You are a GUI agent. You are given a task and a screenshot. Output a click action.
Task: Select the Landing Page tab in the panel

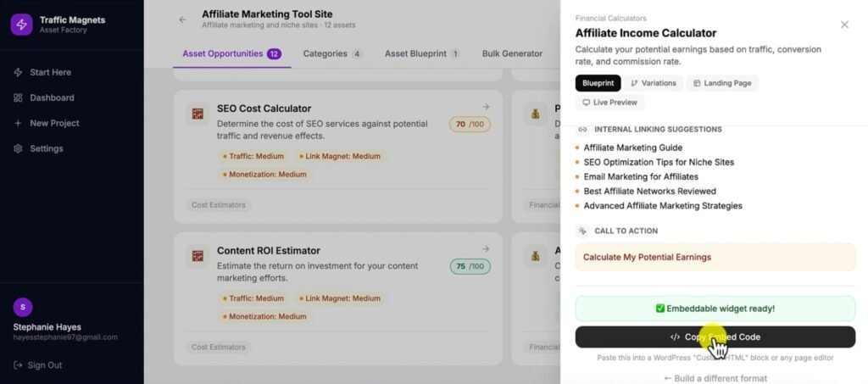pos(721,83)
